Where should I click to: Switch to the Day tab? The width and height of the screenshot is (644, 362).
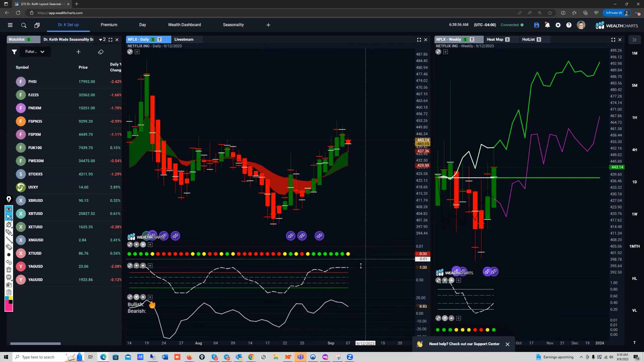[143, 25]
